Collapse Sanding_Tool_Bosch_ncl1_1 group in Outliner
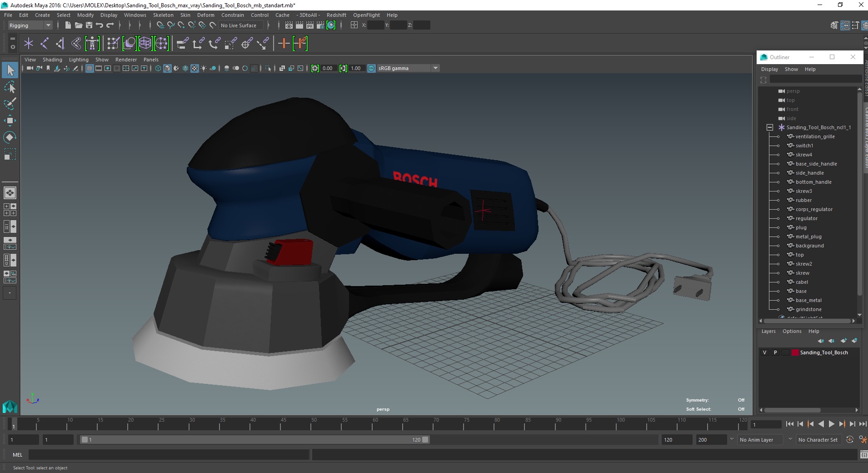This screenshot has height=473, width=868. coord(770,127)
